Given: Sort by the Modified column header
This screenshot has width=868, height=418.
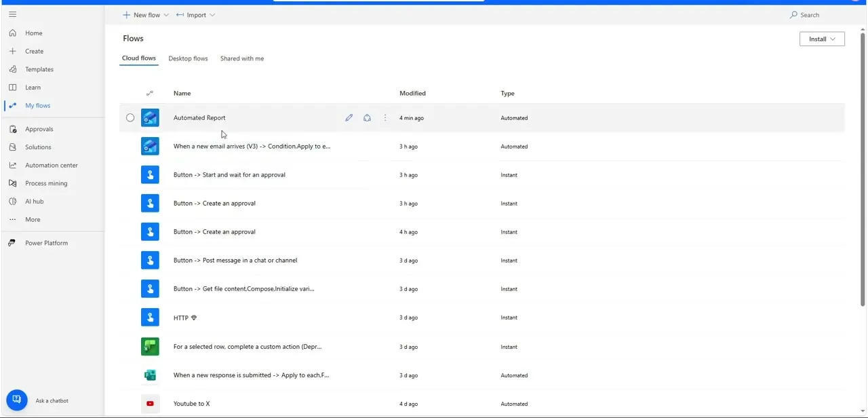Looking at the screenshot, I should click(x=412, y=93).
